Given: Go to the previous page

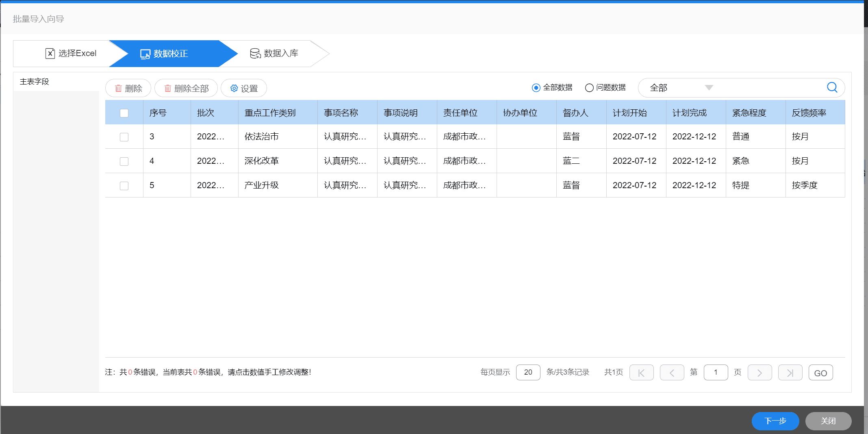Looking at the screenshot, I should (x=672, y=373).
